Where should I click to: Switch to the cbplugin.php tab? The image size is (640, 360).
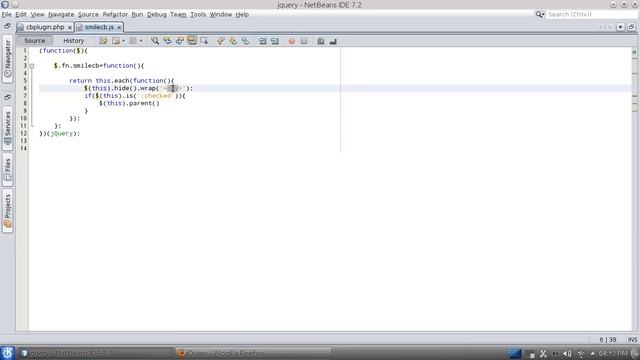[x=45, y=27]
